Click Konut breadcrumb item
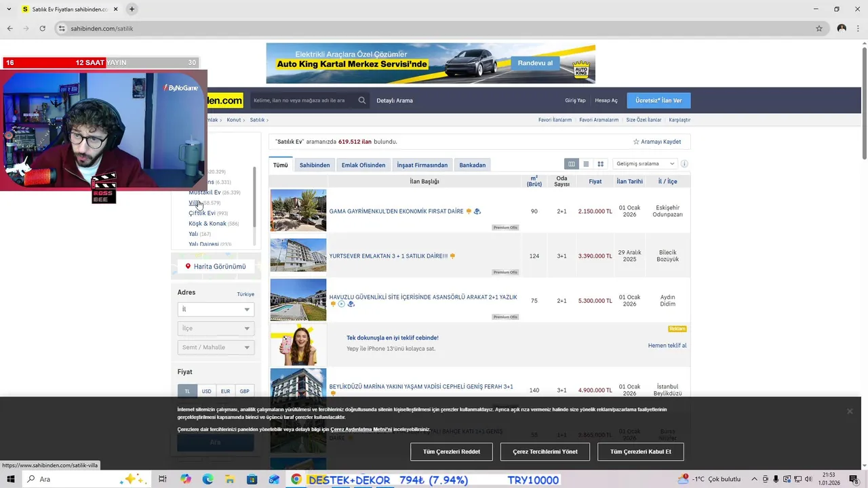This screenshot has width=868, height=488. 234,120
